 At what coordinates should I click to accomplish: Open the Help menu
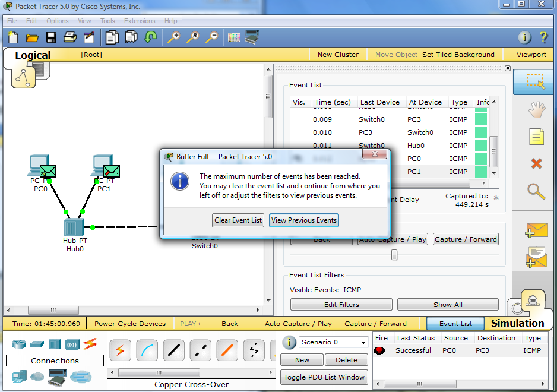(170, 21)
